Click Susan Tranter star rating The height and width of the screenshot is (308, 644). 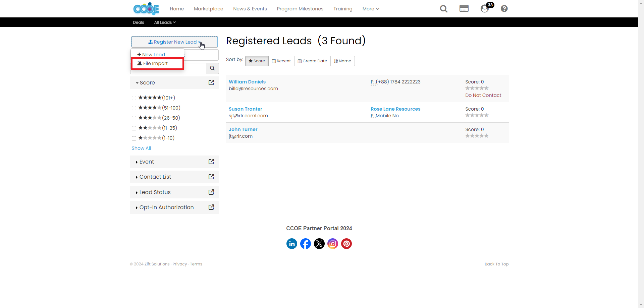pyautogui.click(x=477, y=115)
